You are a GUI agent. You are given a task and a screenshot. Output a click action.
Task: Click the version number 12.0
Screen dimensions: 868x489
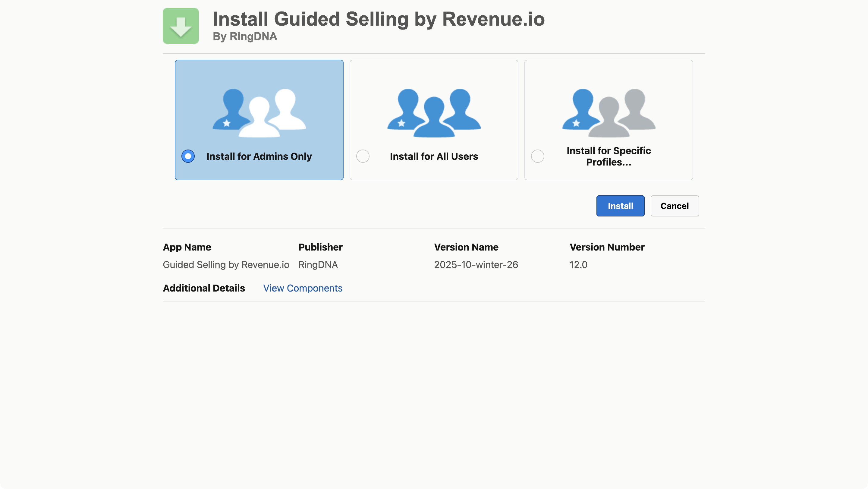[578, 265]
